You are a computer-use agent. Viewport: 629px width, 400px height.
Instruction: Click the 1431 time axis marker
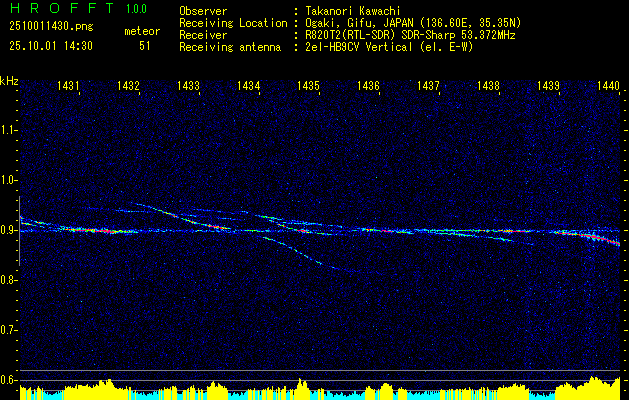click(x=67, y=85)
